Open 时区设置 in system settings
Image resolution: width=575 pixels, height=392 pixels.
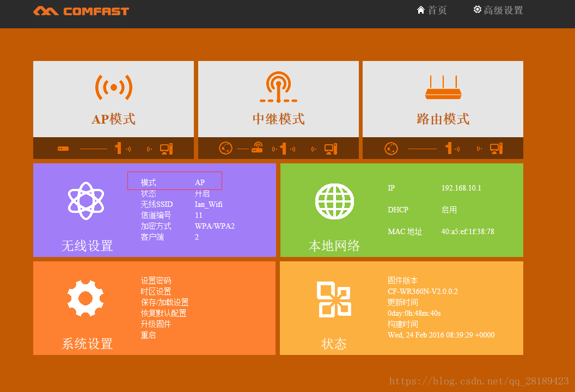click(x=156, y=291)
